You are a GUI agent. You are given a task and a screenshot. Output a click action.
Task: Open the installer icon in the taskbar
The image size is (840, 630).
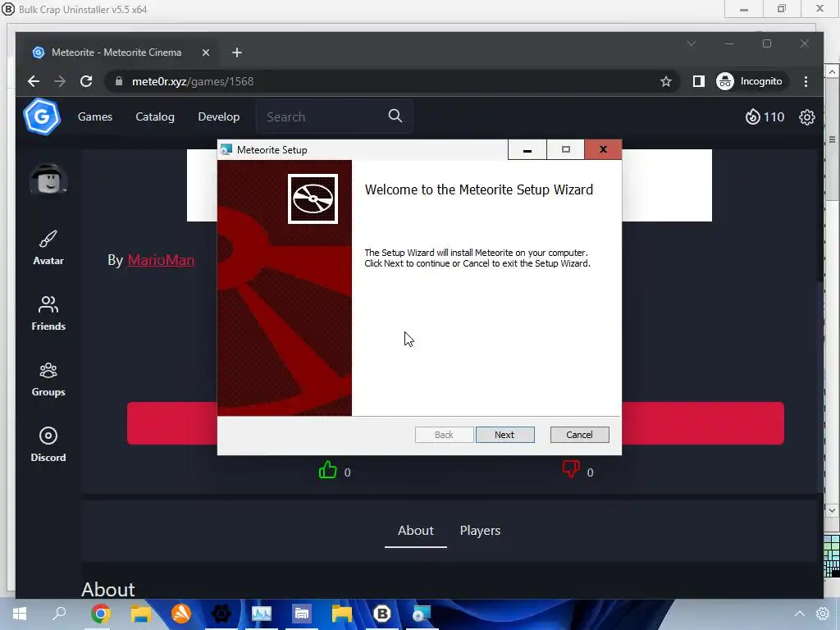point(422,614)
